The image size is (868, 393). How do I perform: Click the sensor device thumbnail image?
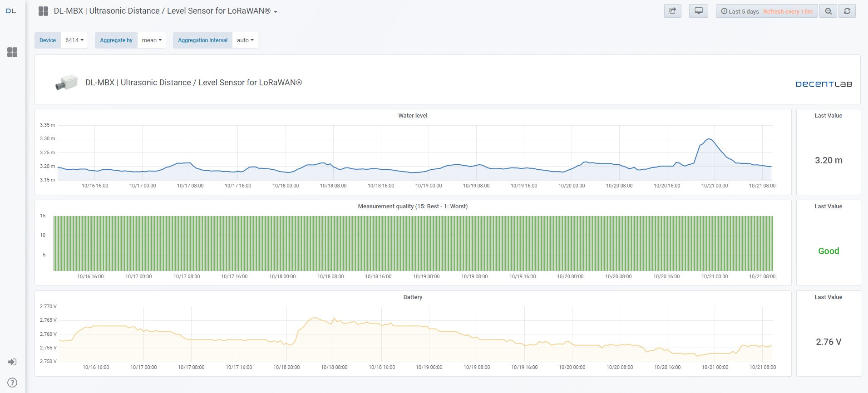66,83
